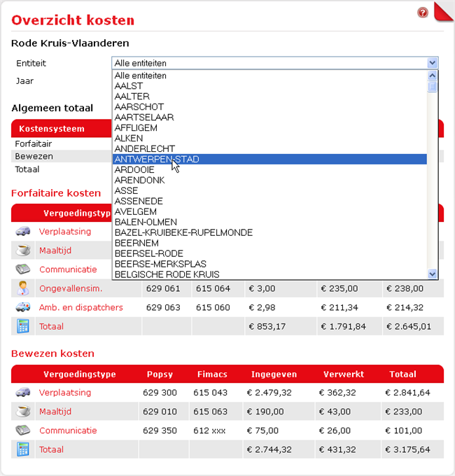Click the list scrollbar up arrow
The width and height of the screenshot is (455, 476).
click(432, 76)
